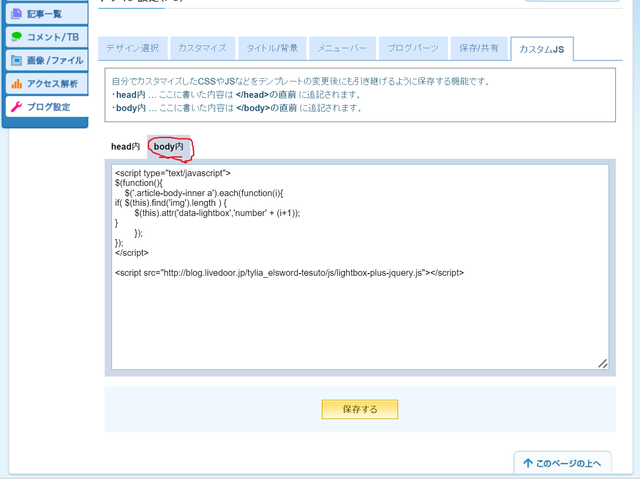Switch to the ブログパーツ tab
The height and width of the screenshot is (479, 640).
(x=413, y=48)
